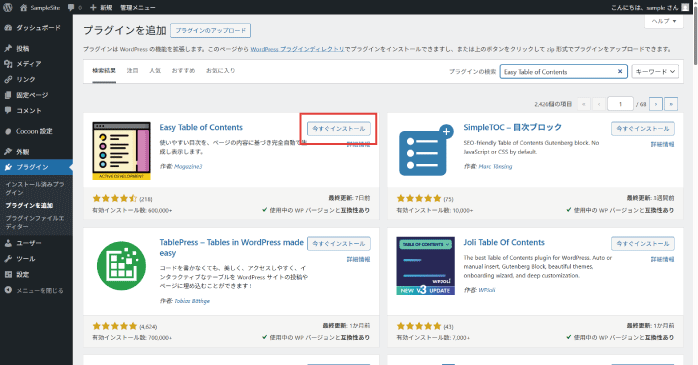
Task: Visit SampleSite from the home icon
Action: pyautogui.click(x=40, y=8)
